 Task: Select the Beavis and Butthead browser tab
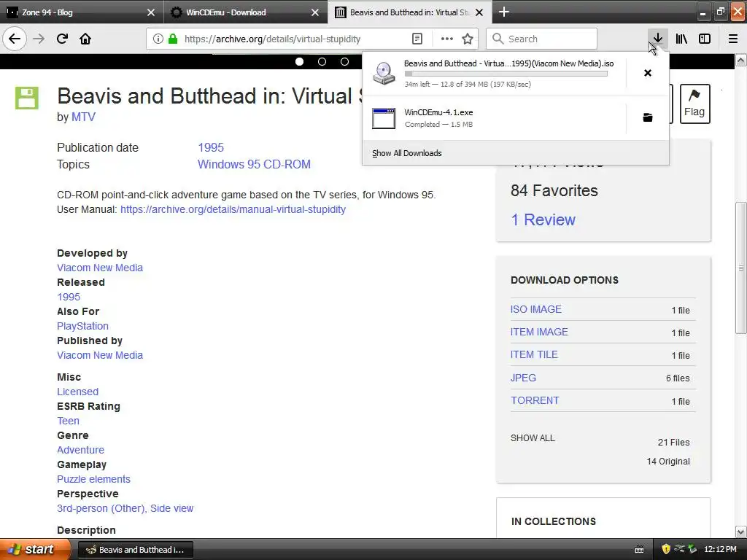[x=410, y=12]
